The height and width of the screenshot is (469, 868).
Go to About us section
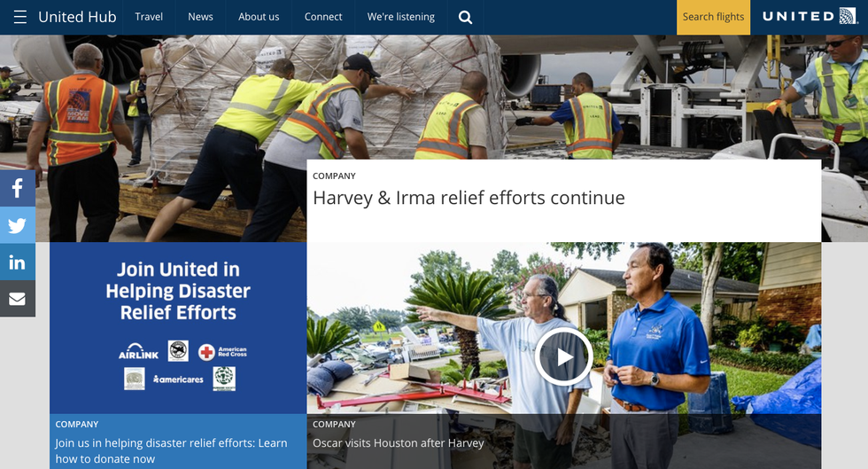click(x=259, y=17)
